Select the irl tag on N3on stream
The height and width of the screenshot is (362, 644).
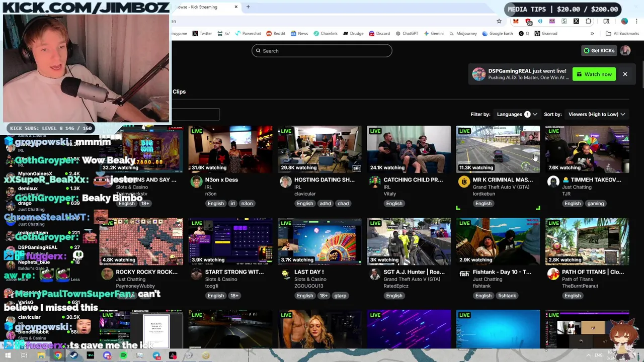[232, 204]
